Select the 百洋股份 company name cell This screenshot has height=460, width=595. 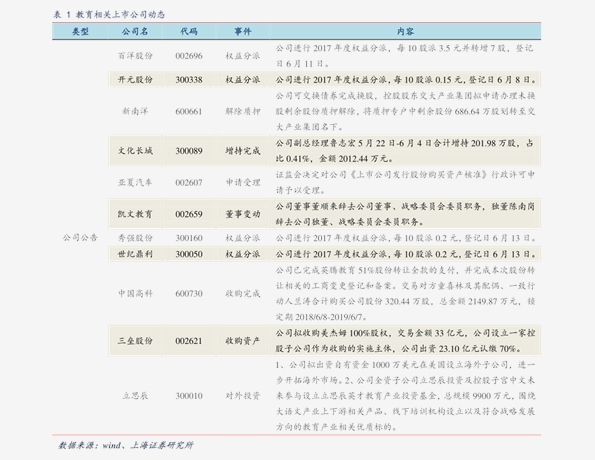pos(135,56)
